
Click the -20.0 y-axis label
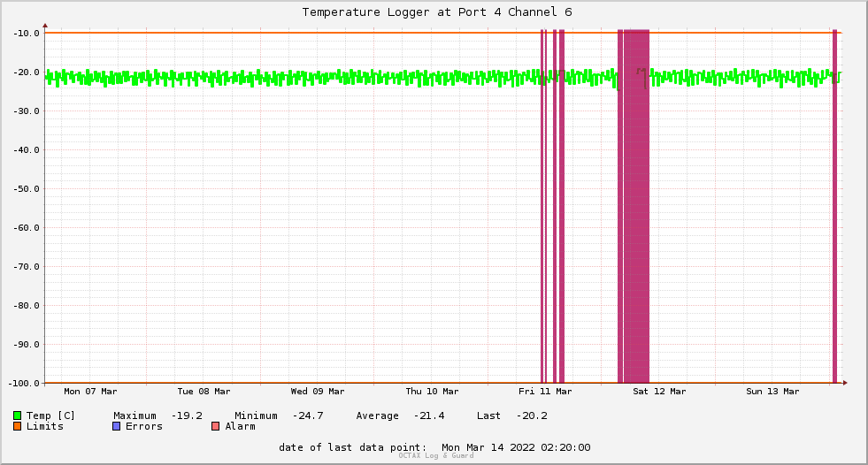click(x=26, y=72)
